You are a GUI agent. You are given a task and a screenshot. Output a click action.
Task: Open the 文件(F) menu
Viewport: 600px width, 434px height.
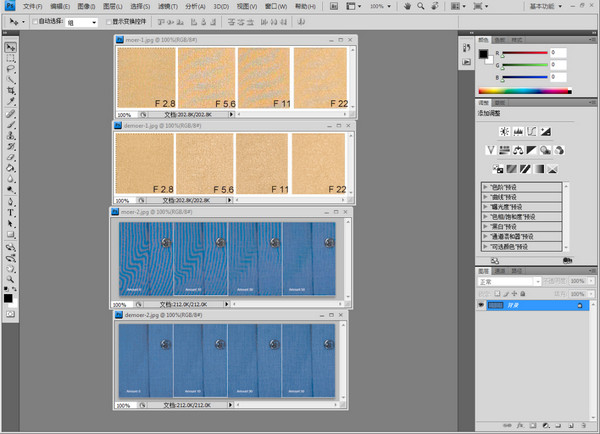point(33,6)
